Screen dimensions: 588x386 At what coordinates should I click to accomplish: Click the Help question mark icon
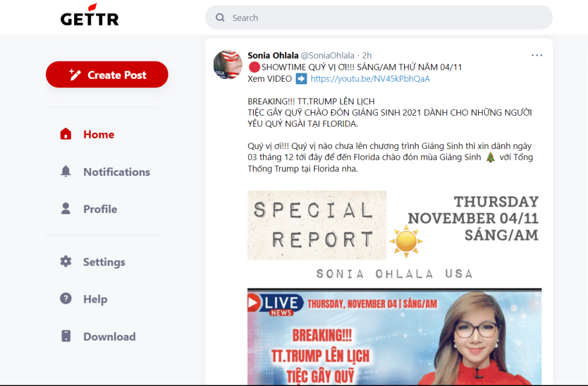pos(66,299)
